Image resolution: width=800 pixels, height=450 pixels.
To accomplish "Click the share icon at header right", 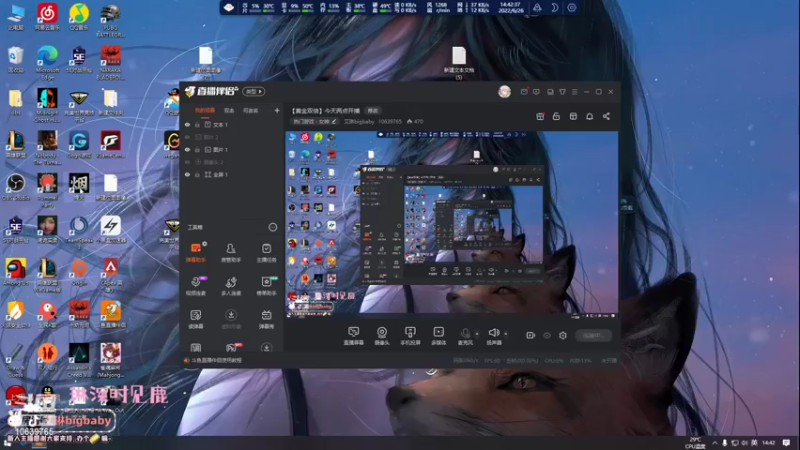I will [606, 116].
